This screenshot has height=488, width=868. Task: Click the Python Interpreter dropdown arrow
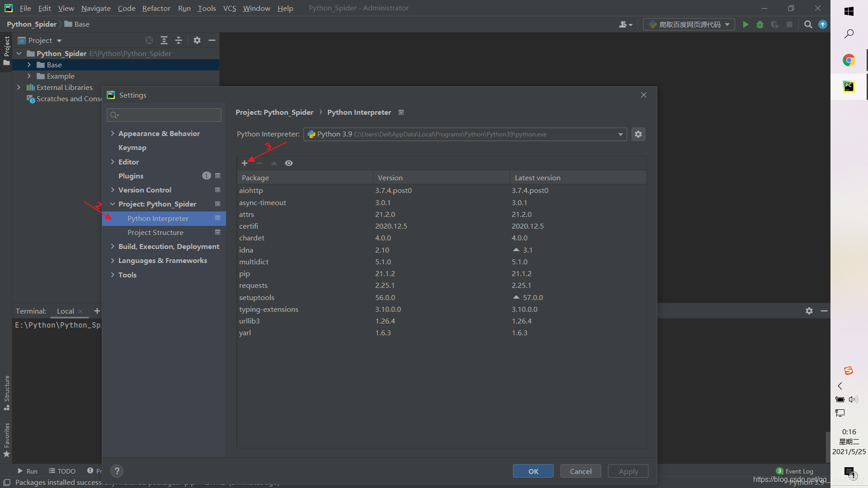coord(620,134)
